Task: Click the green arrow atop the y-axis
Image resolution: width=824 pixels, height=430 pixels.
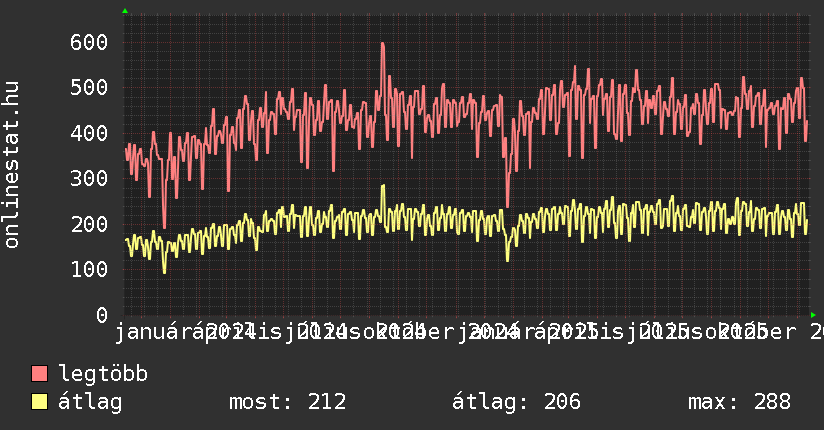Action: (125, 11)
